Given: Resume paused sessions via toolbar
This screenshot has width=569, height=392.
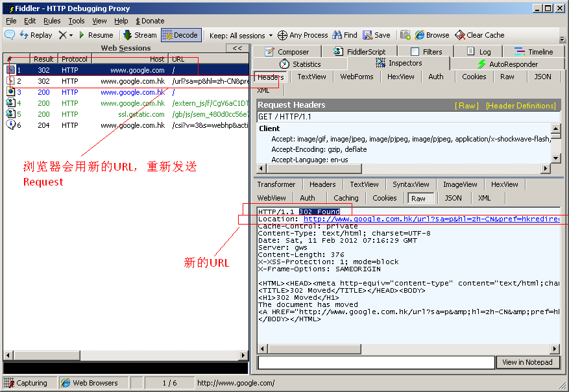Looking at the screenshot, I should click(95, 35).
